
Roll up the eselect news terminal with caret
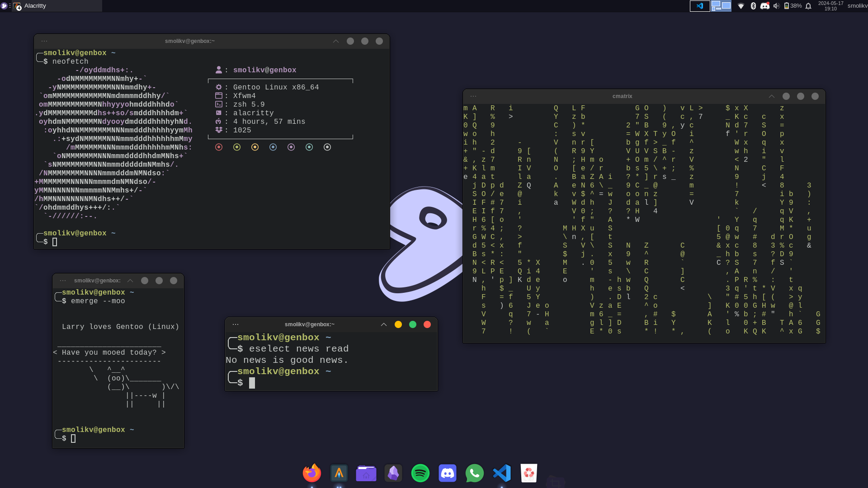tap(384, 324)
